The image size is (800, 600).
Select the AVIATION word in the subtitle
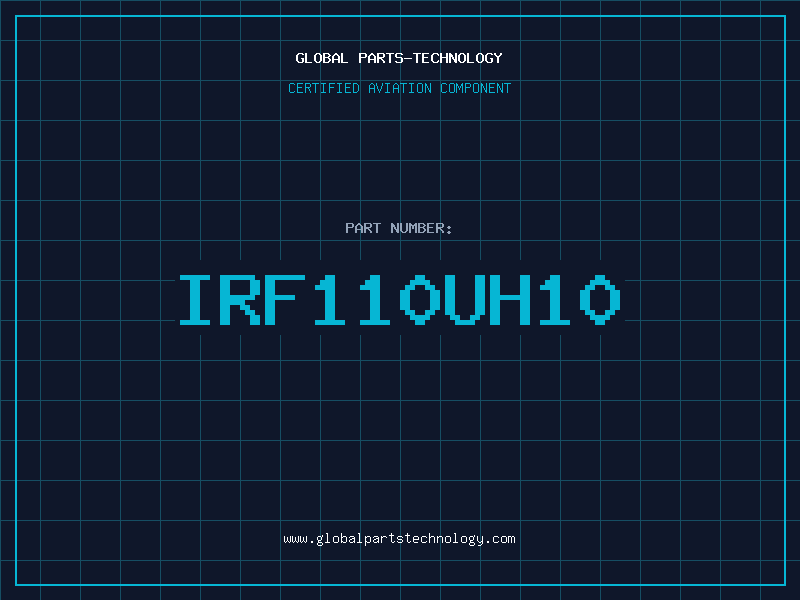[x=400, y=88]
